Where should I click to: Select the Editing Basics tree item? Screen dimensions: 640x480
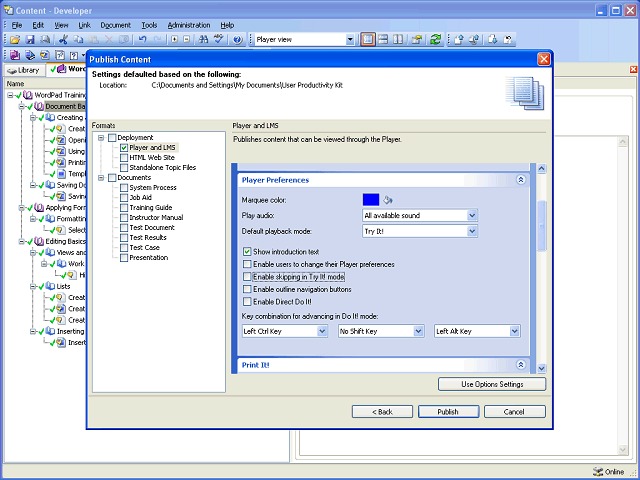(x=65, y=242)
